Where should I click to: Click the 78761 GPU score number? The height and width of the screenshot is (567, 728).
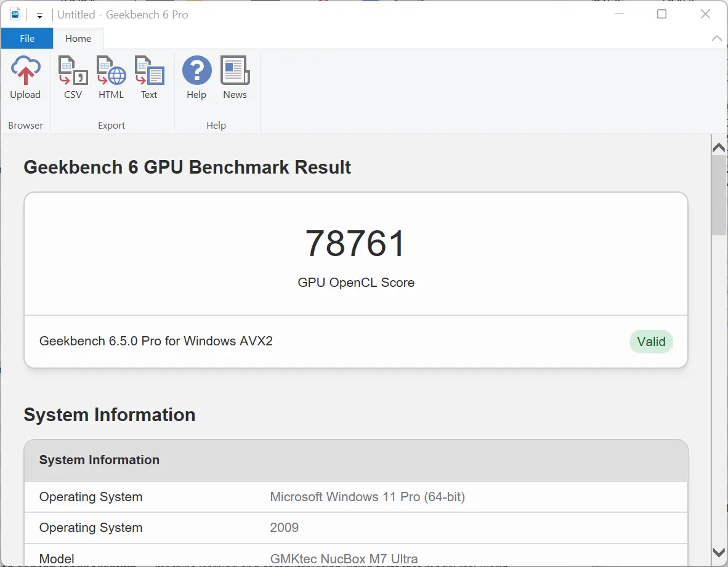point(356,243)
